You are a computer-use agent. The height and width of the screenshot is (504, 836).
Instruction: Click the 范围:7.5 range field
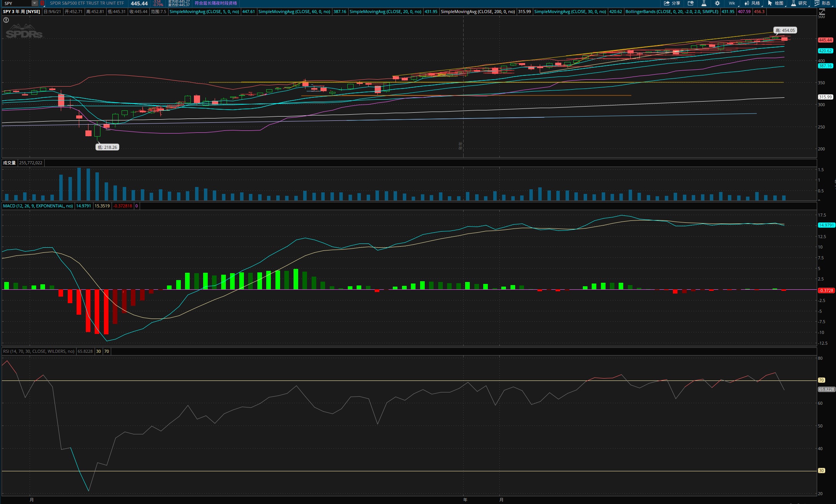click(x=159, y=12)
